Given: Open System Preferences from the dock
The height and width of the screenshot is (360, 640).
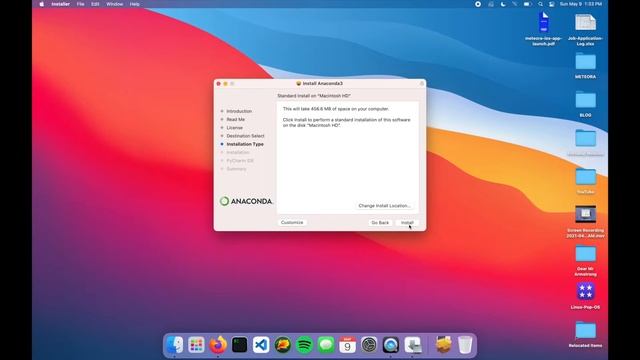Looking at the screenshot, I should click(x=369, y=345).
